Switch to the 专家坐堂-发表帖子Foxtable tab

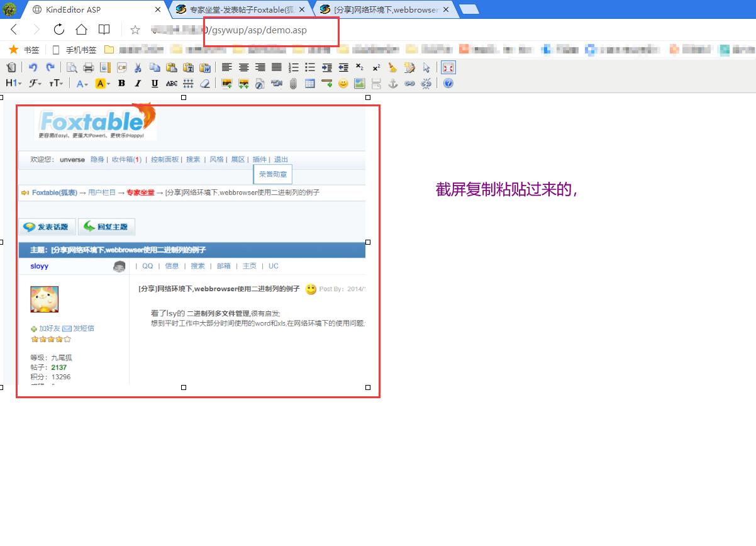[241, 9]
